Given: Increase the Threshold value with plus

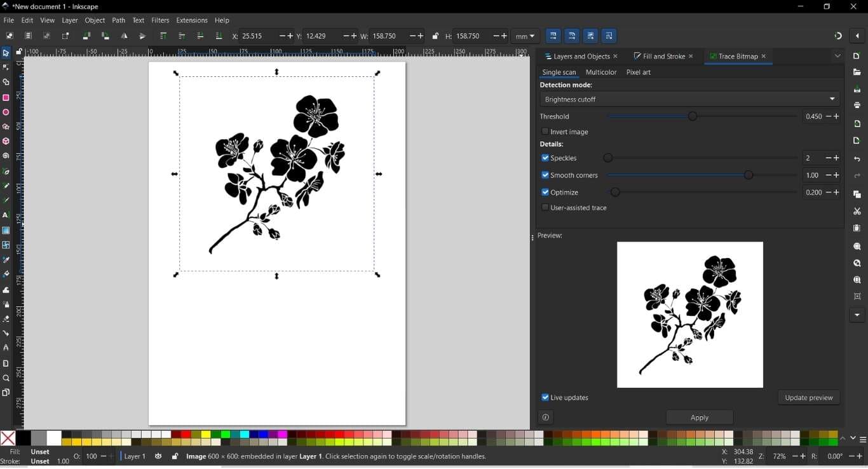Looking at the screenshot, I should pyautogui.click(x=837, y=116).
